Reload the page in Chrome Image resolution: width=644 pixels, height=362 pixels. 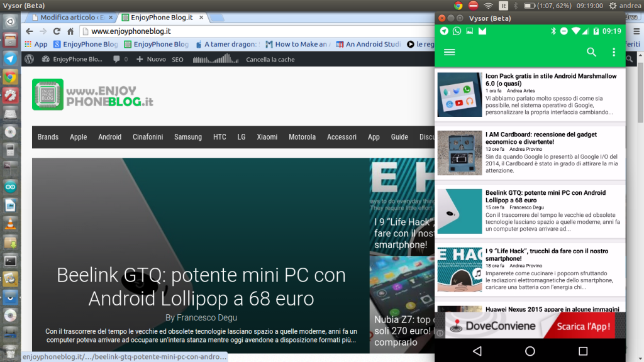[57, 31]
